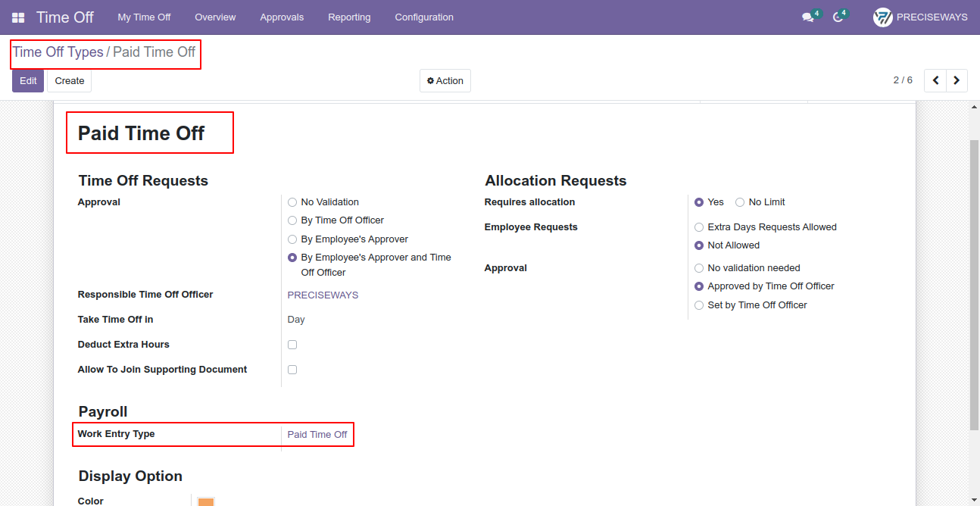Expand the Reporting menu

tap(349, 17)
